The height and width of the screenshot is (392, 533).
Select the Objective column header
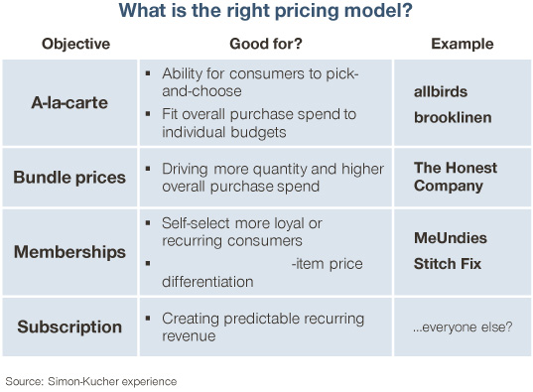tap(75, 44)
